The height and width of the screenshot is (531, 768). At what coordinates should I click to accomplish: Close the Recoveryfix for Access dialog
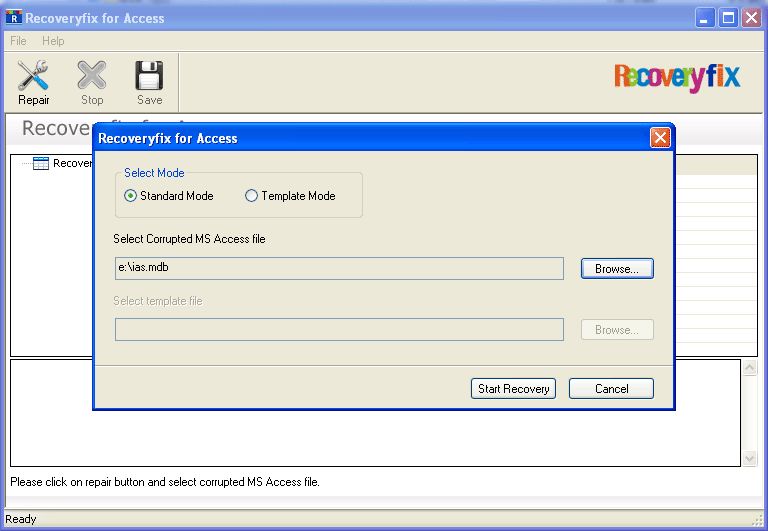click(660, 138)
